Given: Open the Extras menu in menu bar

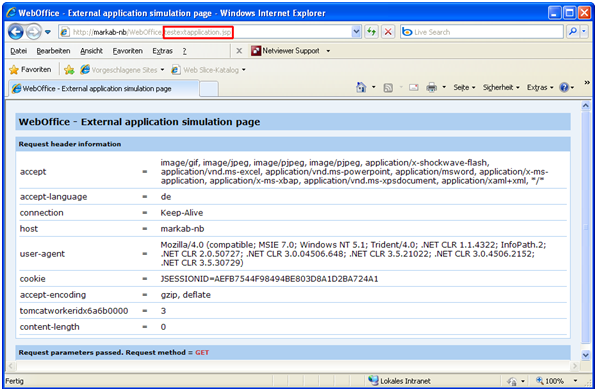Looking at the screenshot, I should coord(163,51).
